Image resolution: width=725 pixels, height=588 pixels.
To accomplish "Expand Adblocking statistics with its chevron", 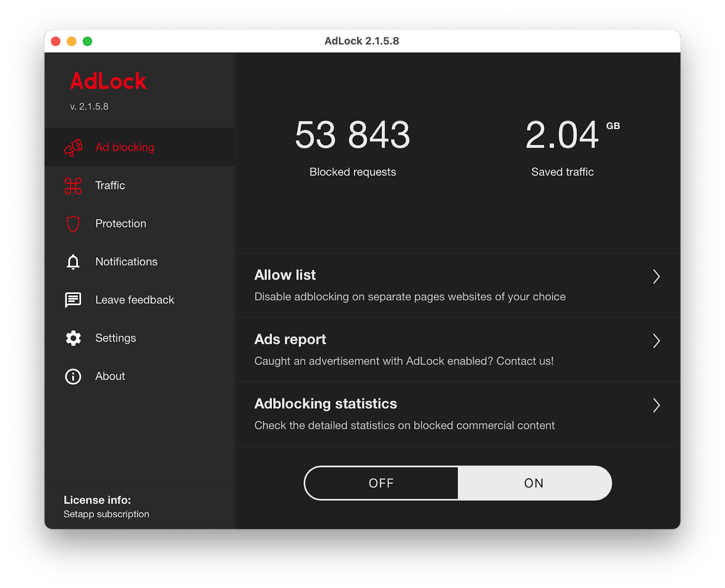I will pos(656,405).
